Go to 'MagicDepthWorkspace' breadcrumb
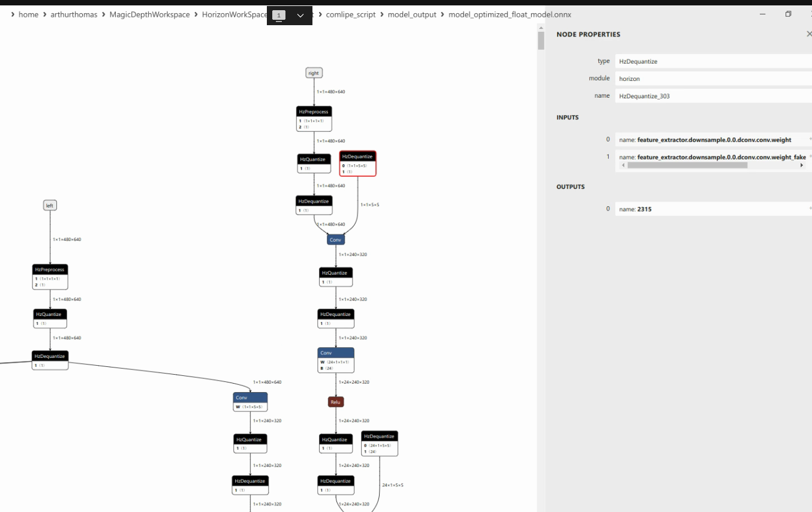 (x=149, y=14)
